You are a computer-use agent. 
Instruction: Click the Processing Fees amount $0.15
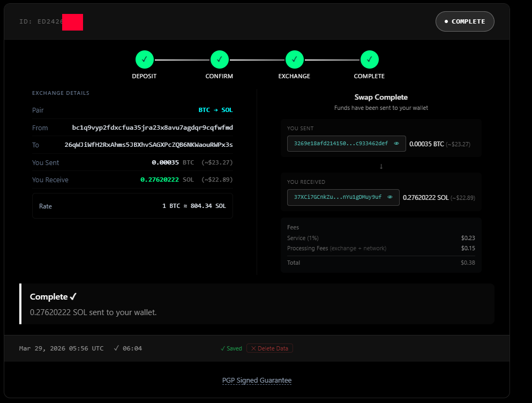point(468,248)
